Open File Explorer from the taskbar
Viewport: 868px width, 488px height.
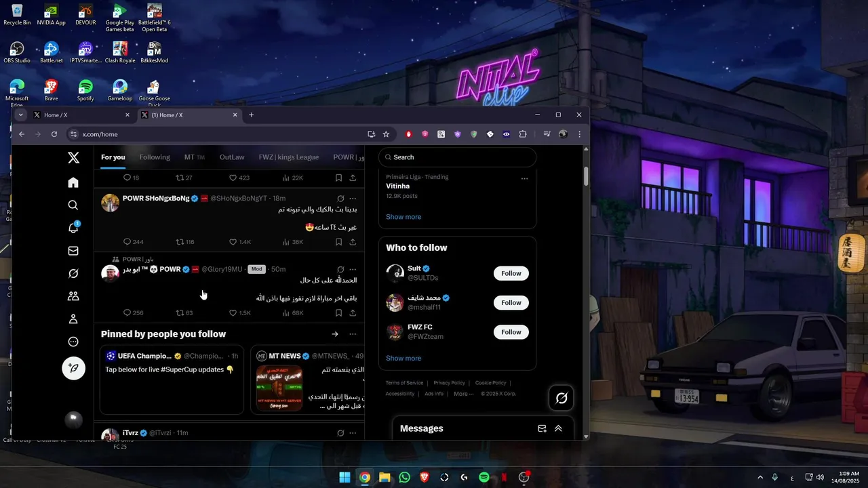[384, 477]
